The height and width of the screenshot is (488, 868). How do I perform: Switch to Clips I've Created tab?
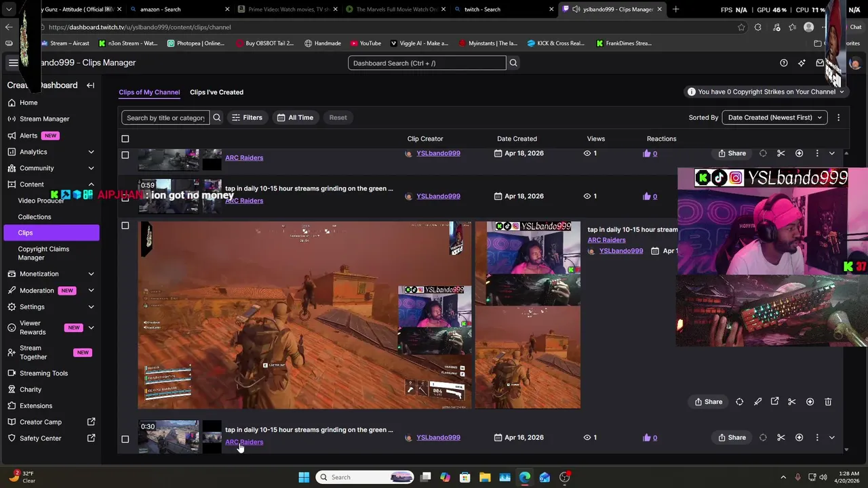[x=216, y=92]
